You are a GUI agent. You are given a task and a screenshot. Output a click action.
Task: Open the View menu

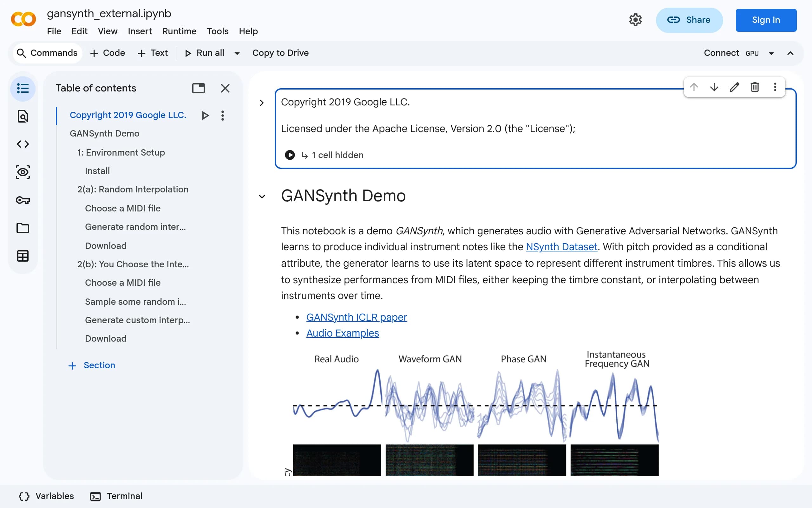click(108, 31)
